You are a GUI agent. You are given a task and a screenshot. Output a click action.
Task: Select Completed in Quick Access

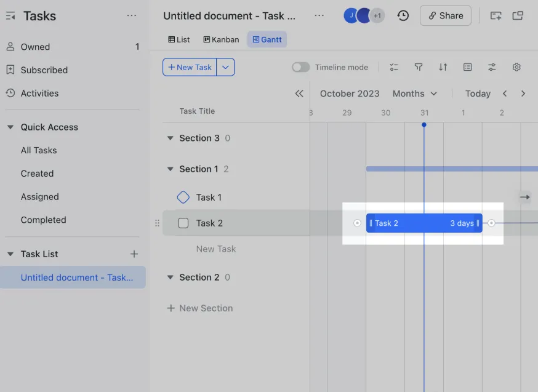[43, 220]
